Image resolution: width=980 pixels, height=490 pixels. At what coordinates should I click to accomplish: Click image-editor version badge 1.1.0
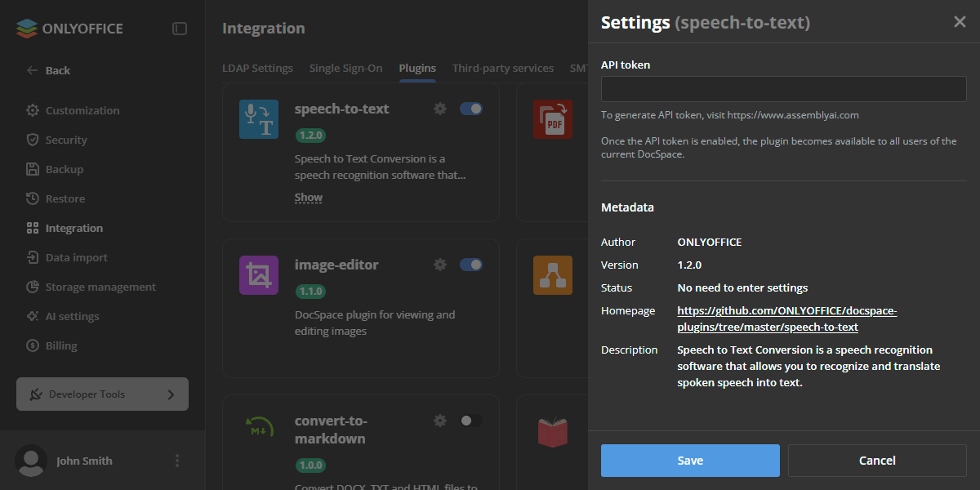pyautogui.click(x=311, y=291)
